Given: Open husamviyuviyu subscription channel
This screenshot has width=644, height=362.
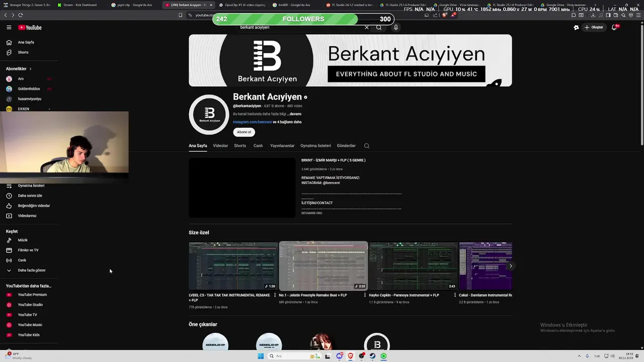Looking at the screenshot, I should coord(29,99).
